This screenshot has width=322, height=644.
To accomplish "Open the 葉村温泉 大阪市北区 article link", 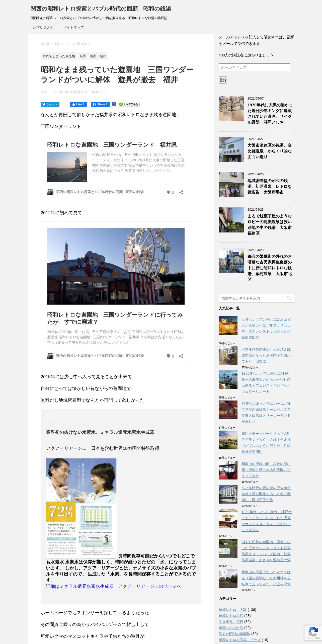I will click(270, 268).
